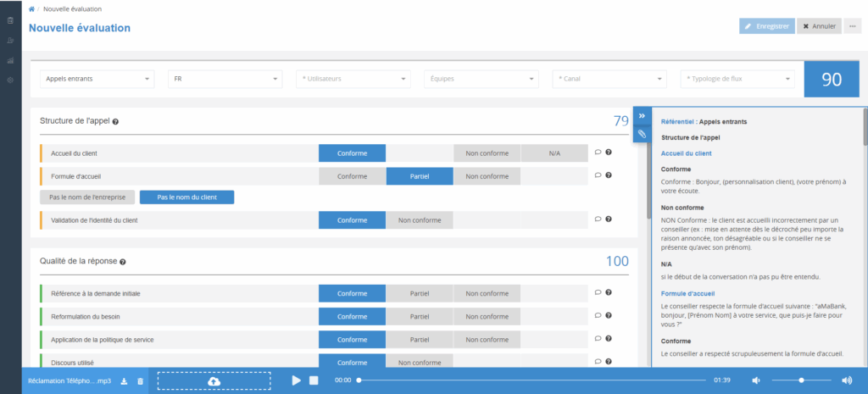Open the paperclip attachments panel tab
Image resolution: width=868 pixels, height=394 pixels.
[642, 134]
